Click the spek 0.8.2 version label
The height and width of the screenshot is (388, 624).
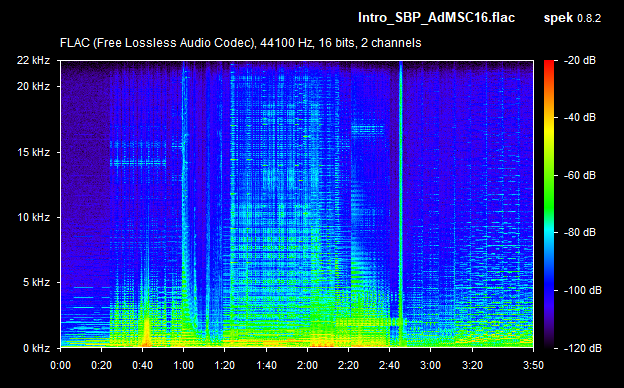coord(572,18)
